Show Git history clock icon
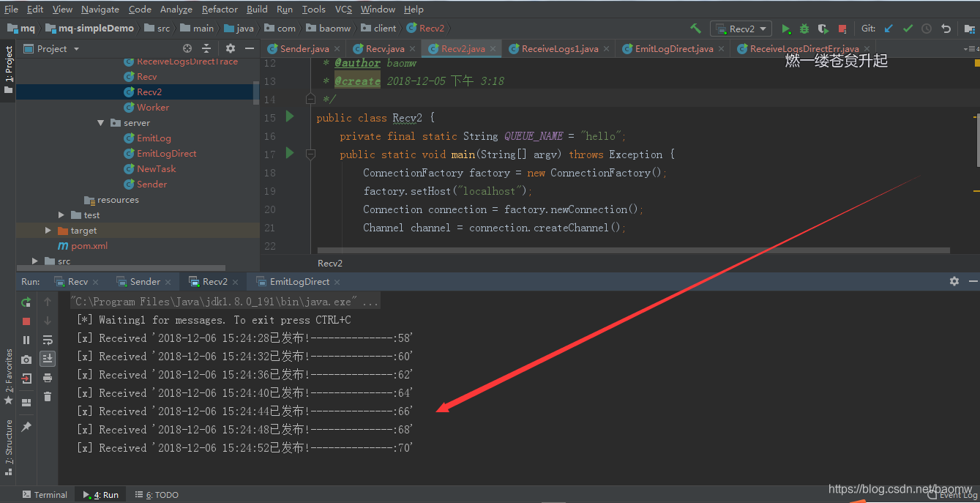 927,29
